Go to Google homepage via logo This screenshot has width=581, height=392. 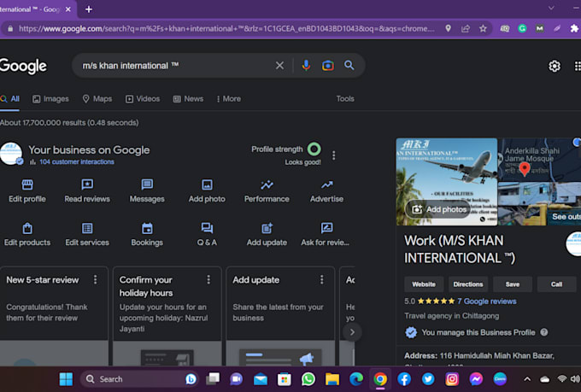coord(23,66)
